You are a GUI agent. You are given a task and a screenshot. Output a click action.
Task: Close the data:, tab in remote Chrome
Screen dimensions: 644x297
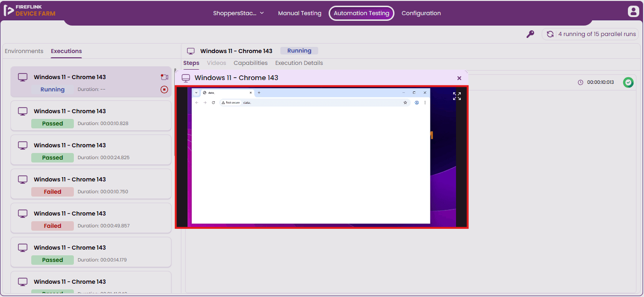click(250, 93)
